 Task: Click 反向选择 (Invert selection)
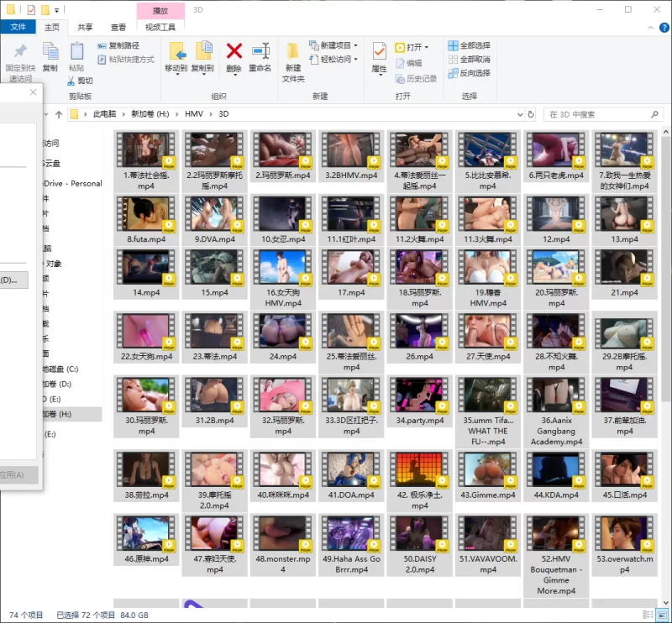(470, 73)
